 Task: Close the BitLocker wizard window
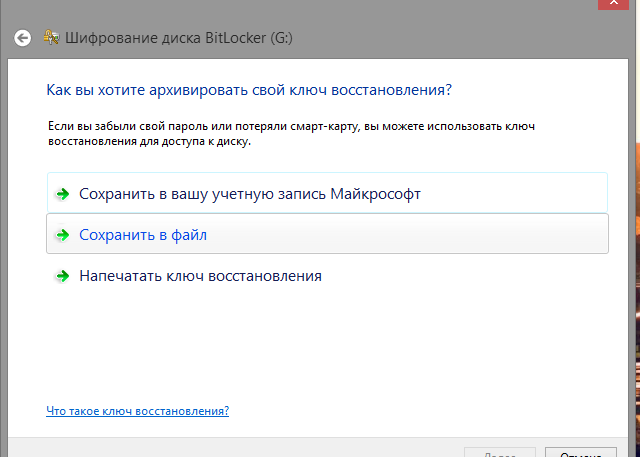[x=613, y=3]
